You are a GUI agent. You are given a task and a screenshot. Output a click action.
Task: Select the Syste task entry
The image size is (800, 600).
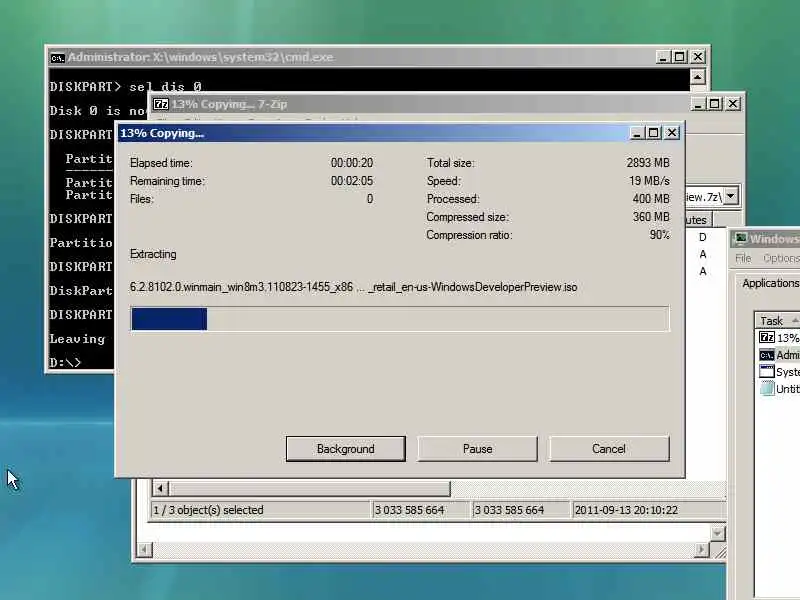tap(779, 371)
